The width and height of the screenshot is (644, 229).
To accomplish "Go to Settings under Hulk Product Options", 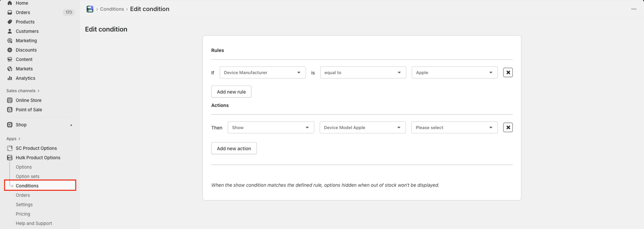I will pyautogui.click(x=24, y=204).
